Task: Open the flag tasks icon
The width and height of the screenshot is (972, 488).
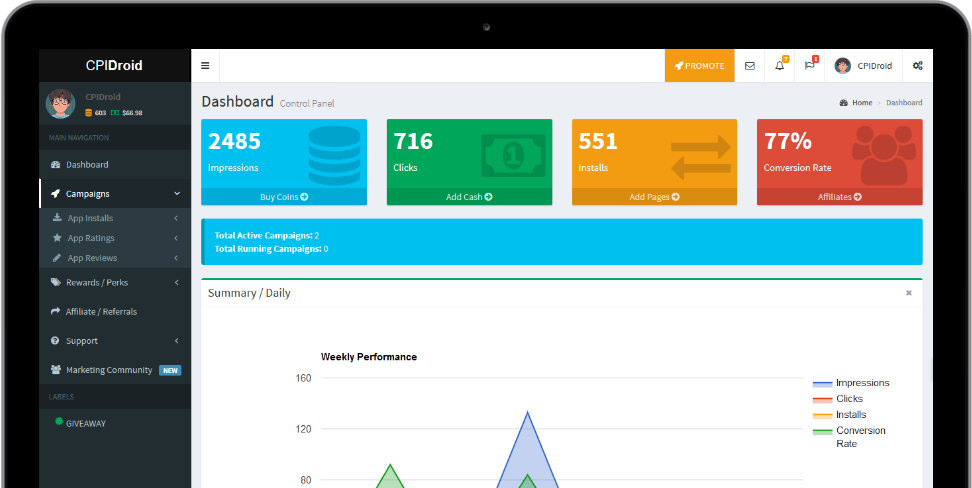Action: pos(810,66)
